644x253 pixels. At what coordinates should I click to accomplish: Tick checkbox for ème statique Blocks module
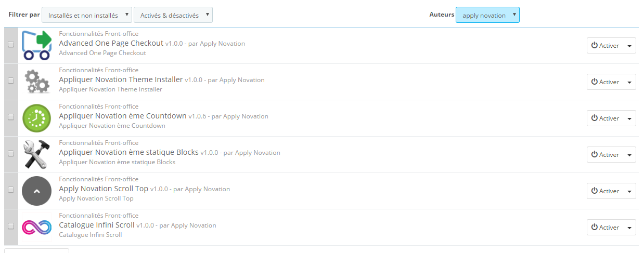point(11,154)
